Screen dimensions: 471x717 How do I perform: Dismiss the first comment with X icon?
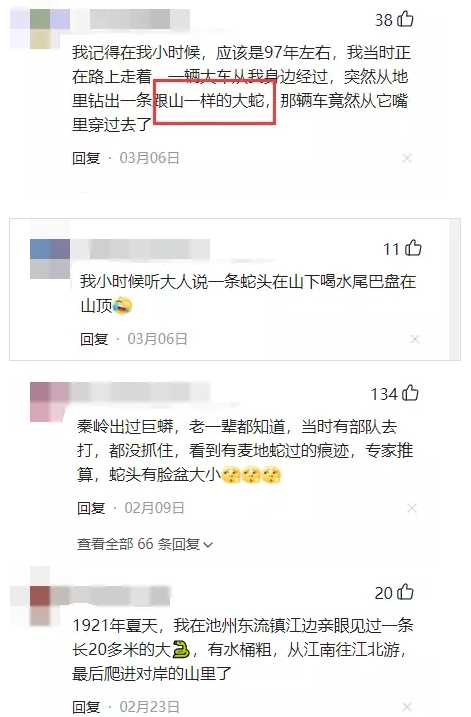pos(407,158)
